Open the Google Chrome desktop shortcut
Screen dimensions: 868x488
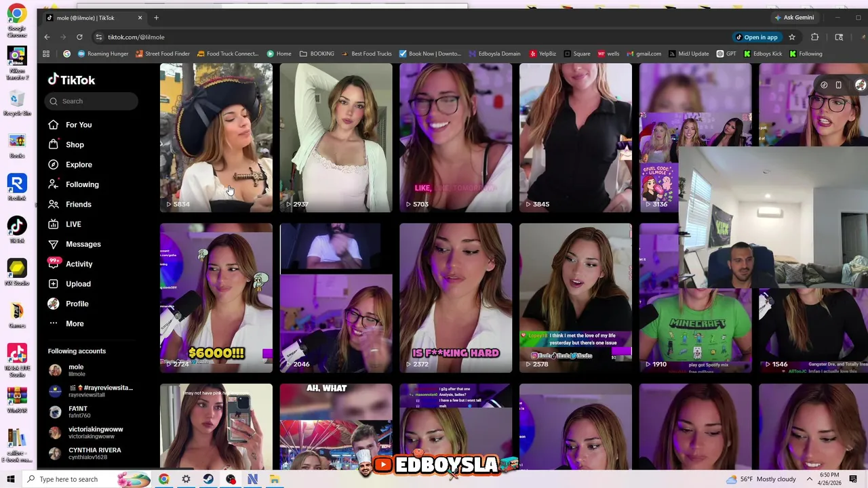click(17, 20)
